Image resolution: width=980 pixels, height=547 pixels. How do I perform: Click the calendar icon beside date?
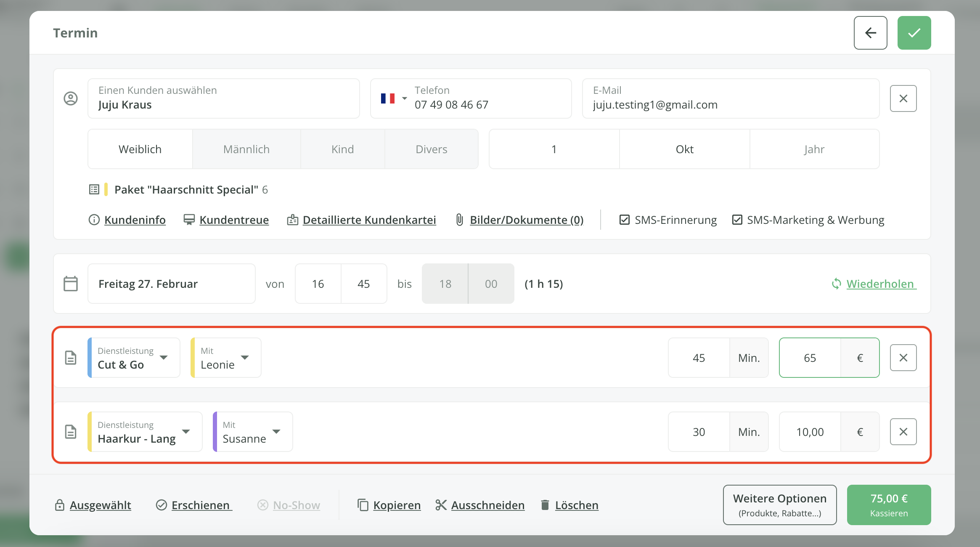71,284
